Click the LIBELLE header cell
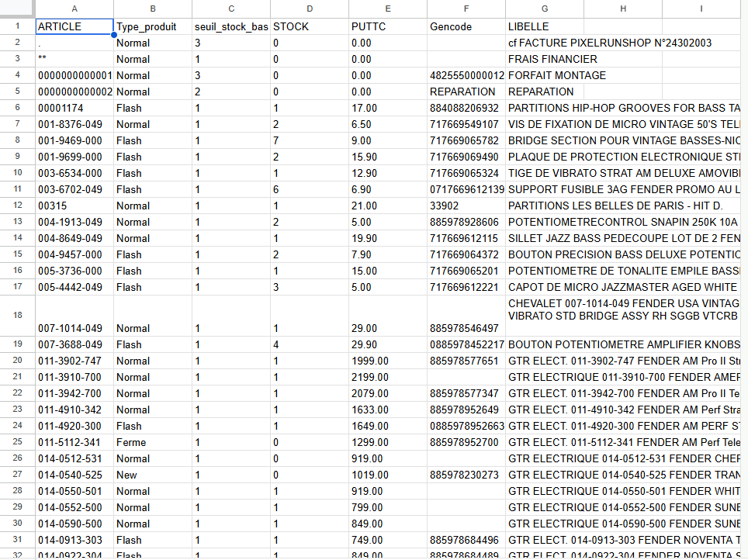 544,26
